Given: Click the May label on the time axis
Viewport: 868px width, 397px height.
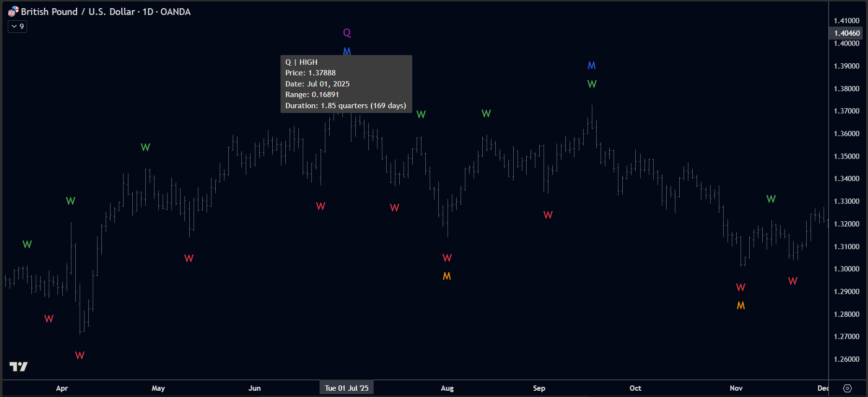Looking at the screenshot, I should (x=158, y=388).
